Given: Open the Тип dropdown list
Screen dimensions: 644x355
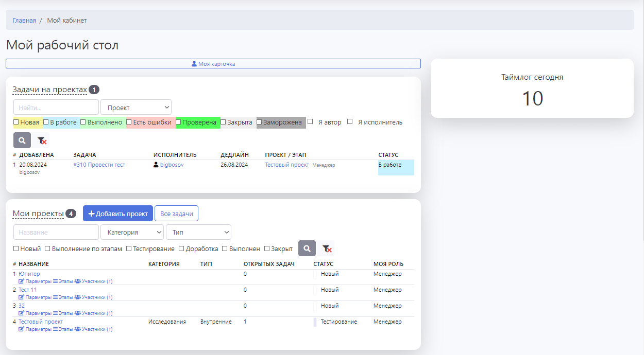Looking at the screenshot, I should coord(198,232).
